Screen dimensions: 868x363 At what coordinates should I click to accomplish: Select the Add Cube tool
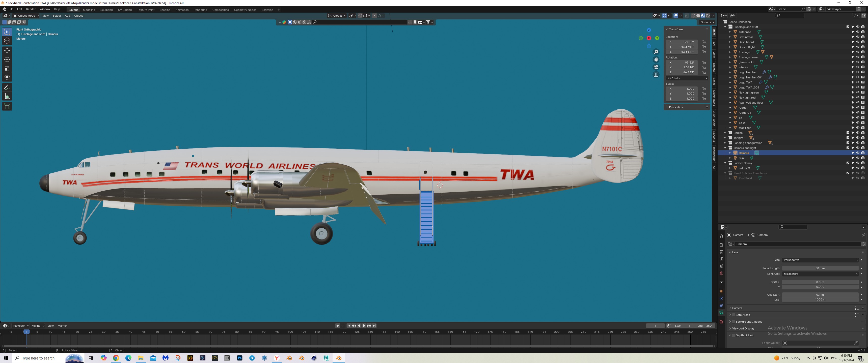(7, 106)
